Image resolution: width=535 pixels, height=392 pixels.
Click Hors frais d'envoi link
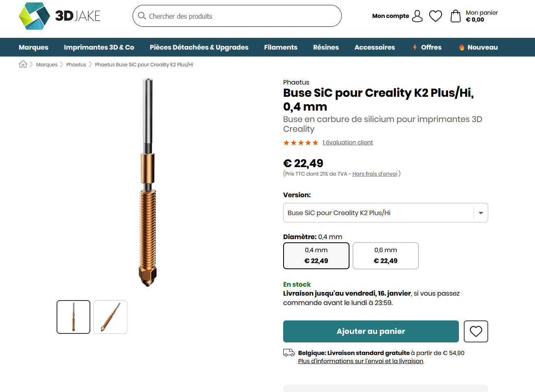click(x=375, y=174)
